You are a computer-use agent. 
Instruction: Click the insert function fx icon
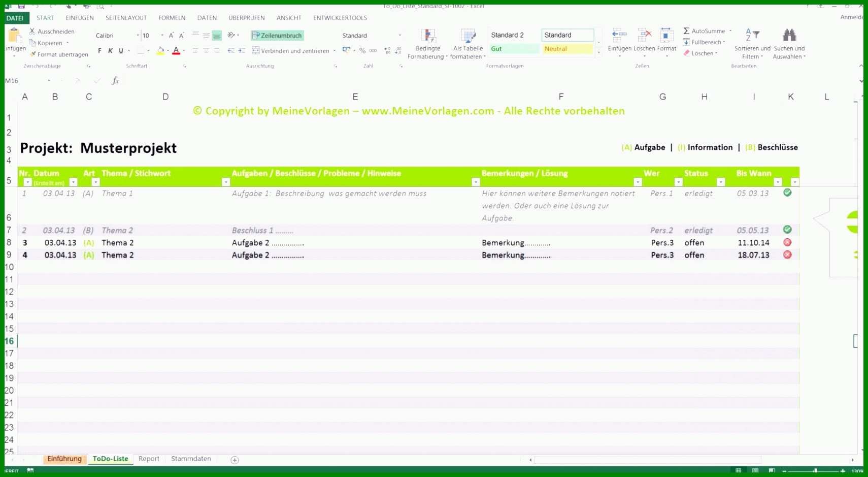(x=115, y=81)
